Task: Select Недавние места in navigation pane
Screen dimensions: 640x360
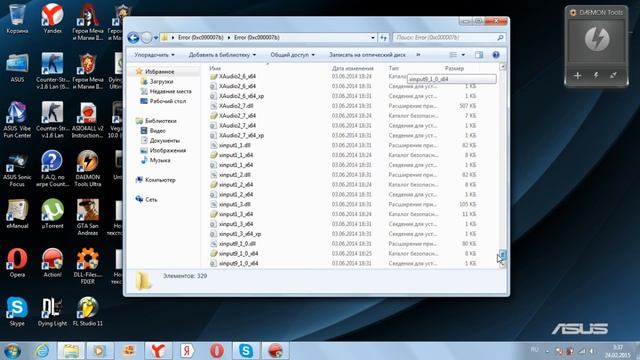Action: [x=170, y=91]
